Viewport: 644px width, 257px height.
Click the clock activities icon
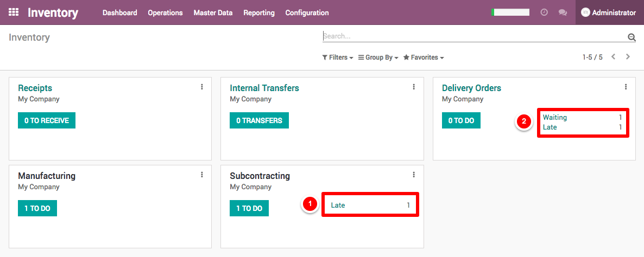544,12
